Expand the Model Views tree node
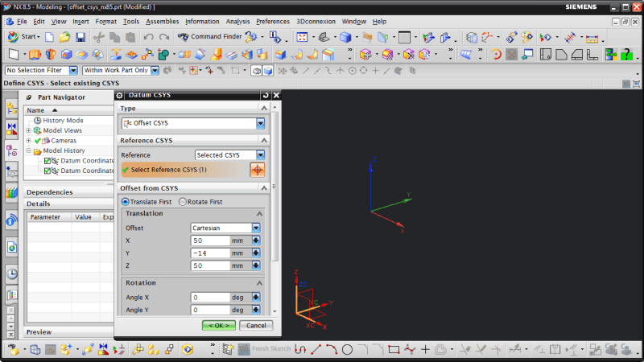 [29, 130]
